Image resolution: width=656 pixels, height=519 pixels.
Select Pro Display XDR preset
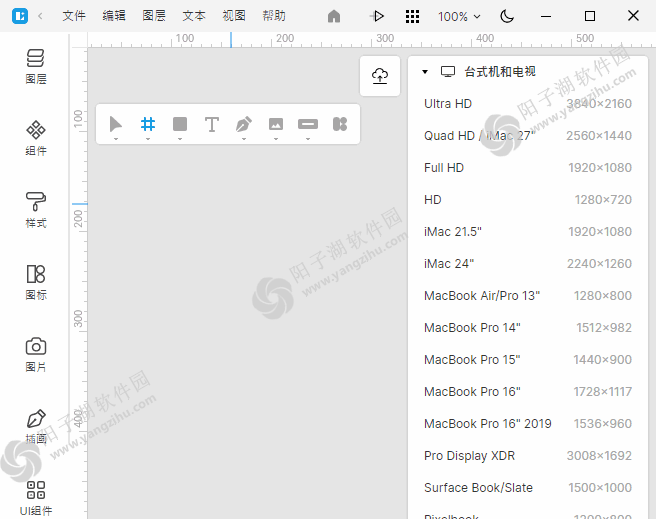(528, 456)
